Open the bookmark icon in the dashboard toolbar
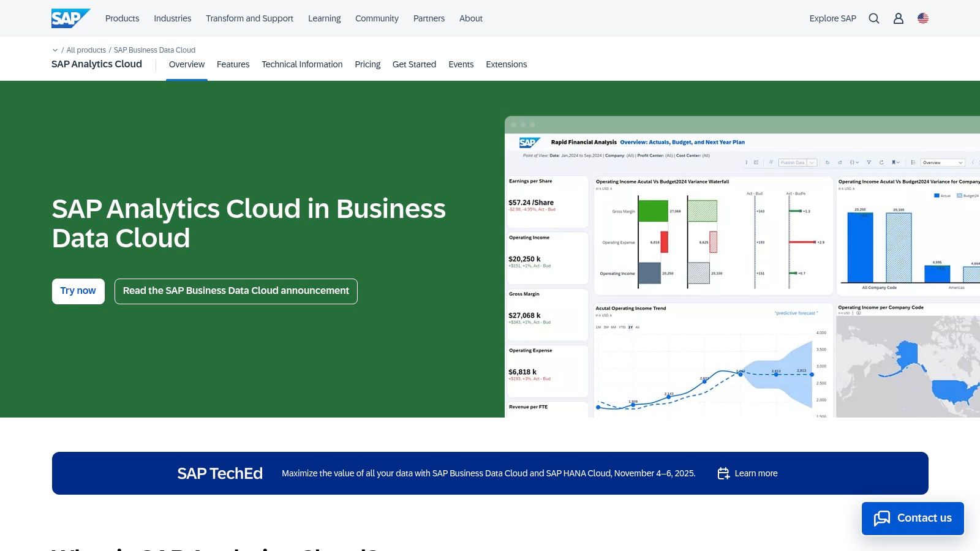 pyautogui.click(x=895, y=162)
